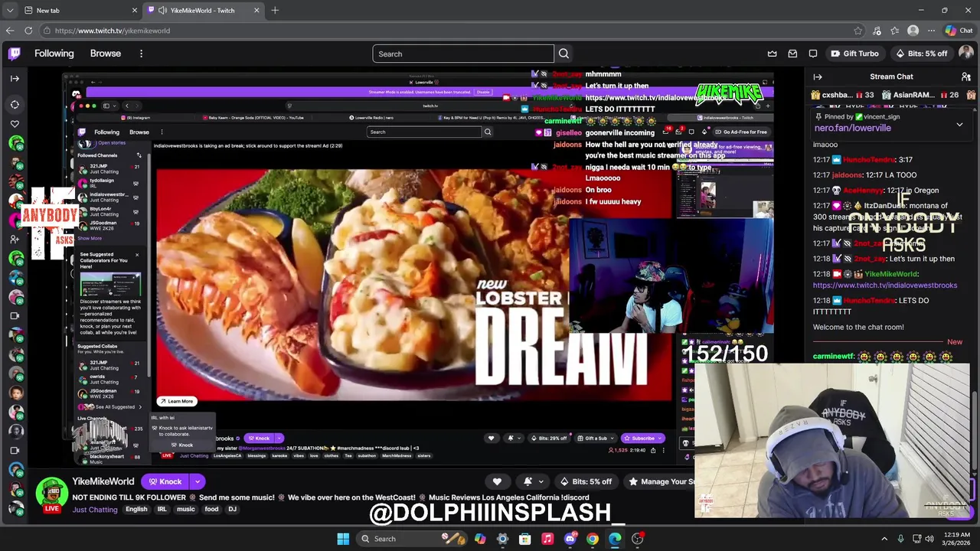Click the English stream tag
Viewport: 980px width, 551px height.
point(136,509)
